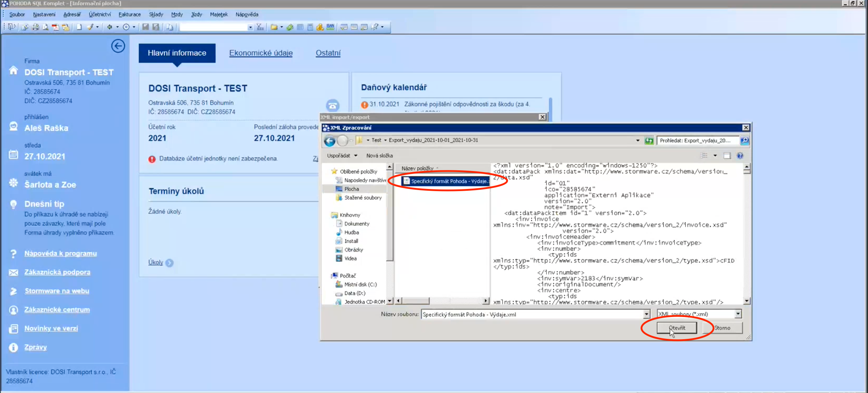Click the PDF export icon

pos(56,27)
